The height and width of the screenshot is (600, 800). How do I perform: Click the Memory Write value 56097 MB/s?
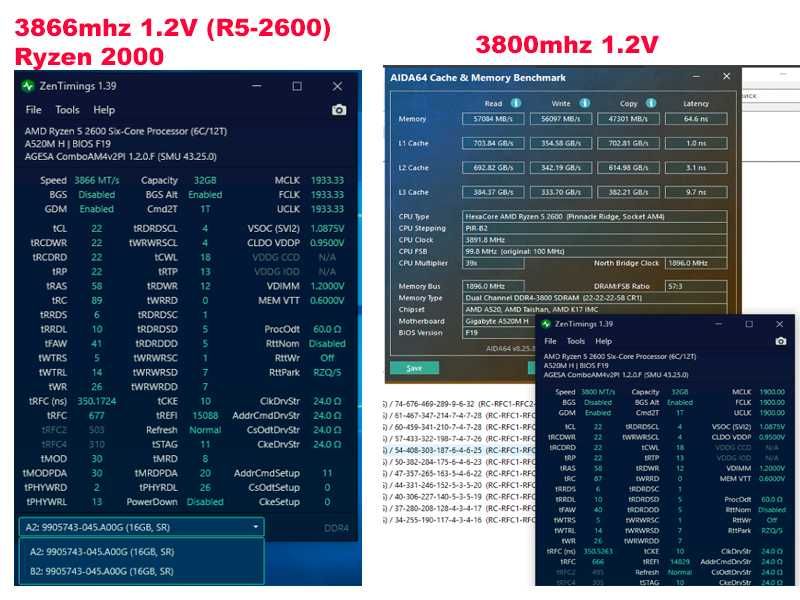(561, 119)
